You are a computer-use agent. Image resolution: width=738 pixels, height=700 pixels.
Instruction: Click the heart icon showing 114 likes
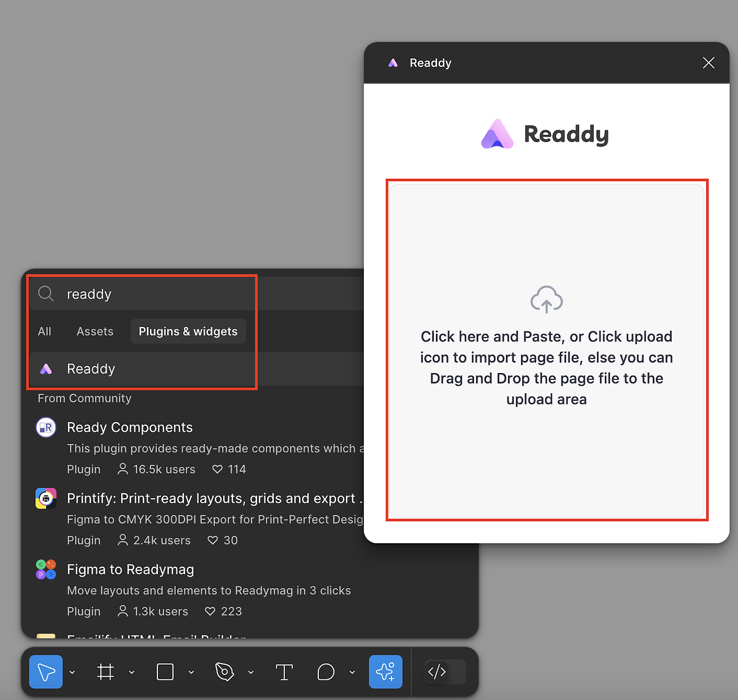[x=217, y=469]
